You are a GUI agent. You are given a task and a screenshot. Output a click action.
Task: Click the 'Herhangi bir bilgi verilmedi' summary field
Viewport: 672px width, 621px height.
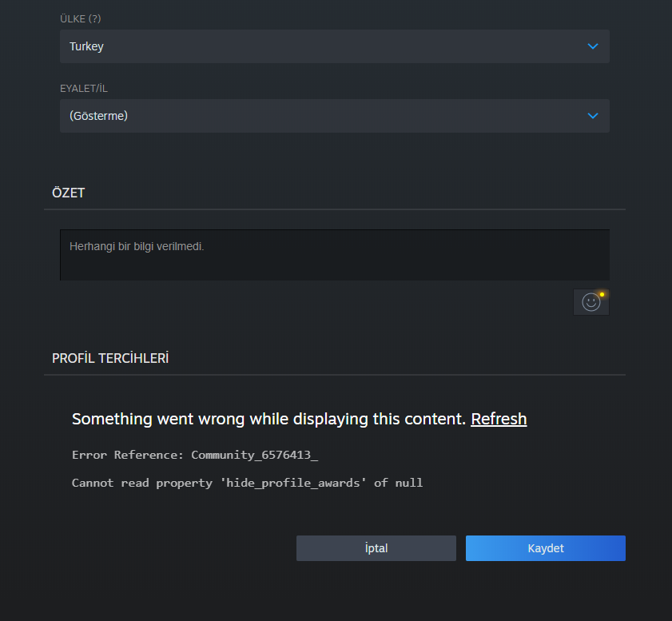pyautogui.click(x=334, y=254)
